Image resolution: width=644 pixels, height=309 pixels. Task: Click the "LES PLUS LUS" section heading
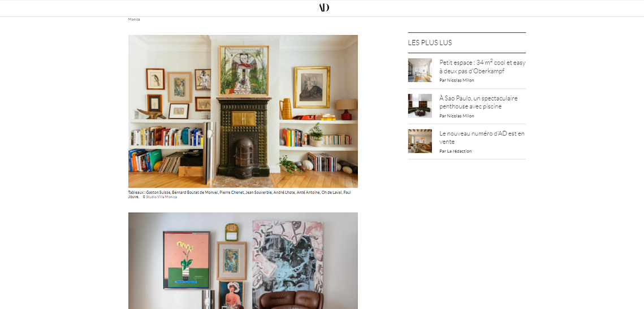pyautogui.click(x=430, y=43)
